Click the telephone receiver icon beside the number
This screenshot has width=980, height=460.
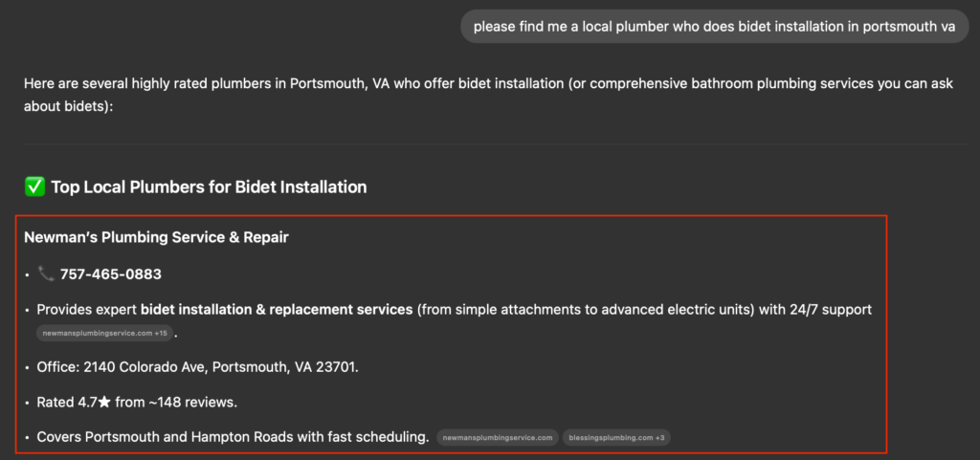click(46, 274)
